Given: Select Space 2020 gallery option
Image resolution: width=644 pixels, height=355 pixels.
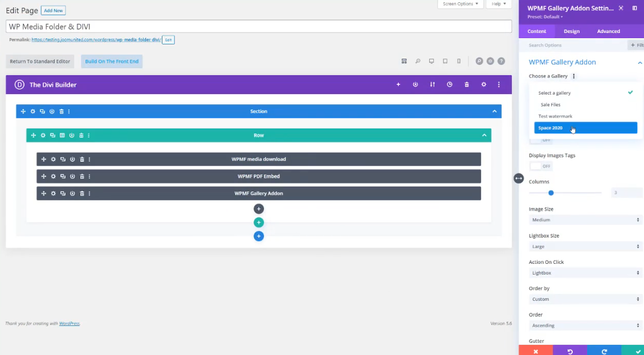Looking at the screenshot, I should [x=585, y=128].
